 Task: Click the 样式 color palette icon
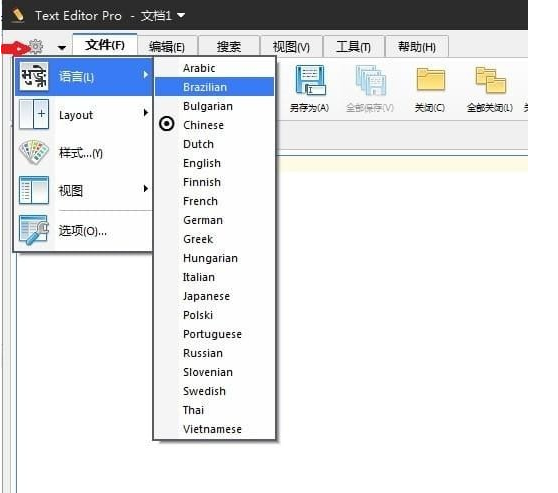[x=34, y=152]
